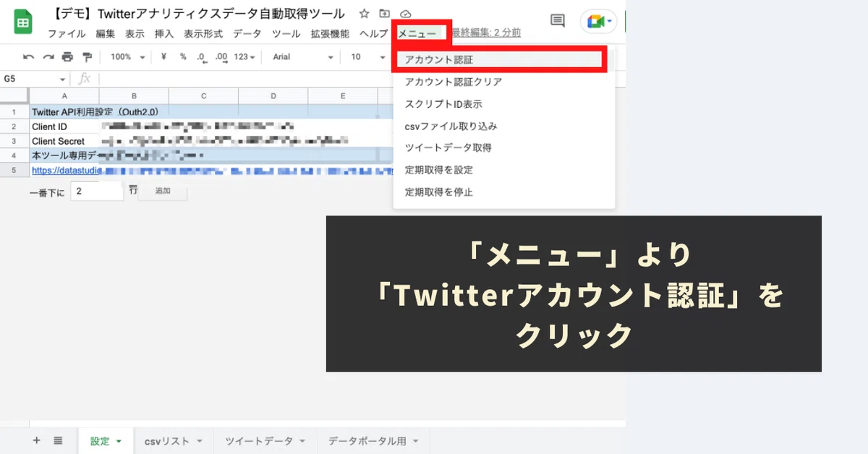Expand the name box G5 dropdown

62,79
